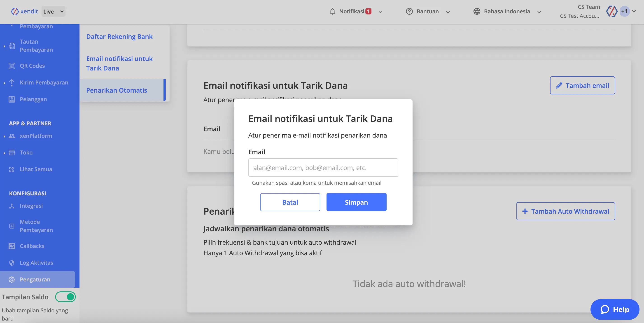
Task: Click the Callbacks sidebar icon
Action: (x=12, y=246)
